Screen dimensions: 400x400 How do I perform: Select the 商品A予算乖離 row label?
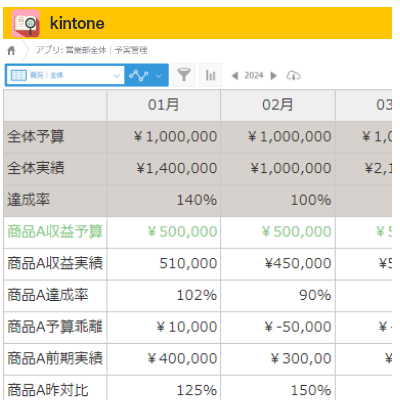(55, 327)
